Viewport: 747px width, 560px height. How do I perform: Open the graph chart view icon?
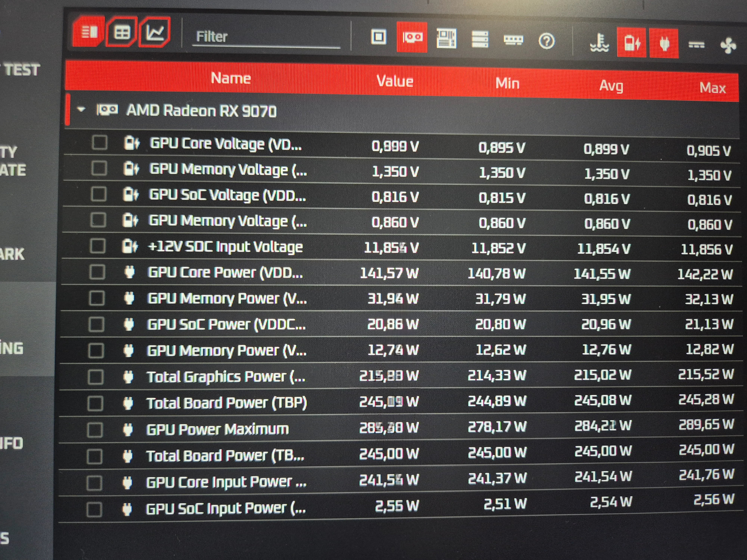(x=155, y=32)
